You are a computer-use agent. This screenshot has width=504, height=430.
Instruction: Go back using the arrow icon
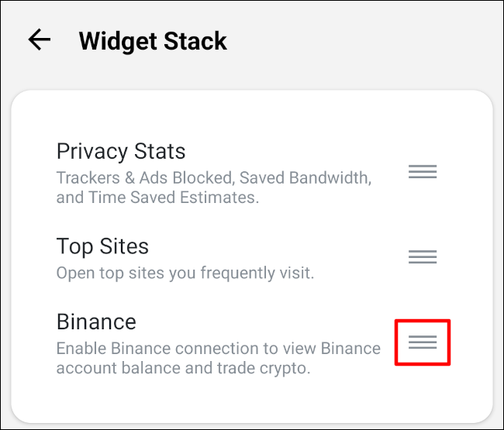[x=40, y=40]
